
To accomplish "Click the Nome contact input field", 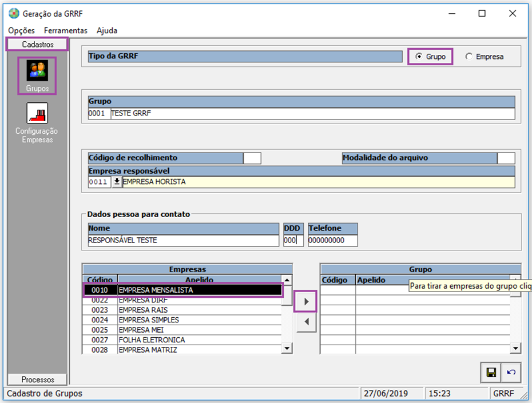I will click(183, 241).
